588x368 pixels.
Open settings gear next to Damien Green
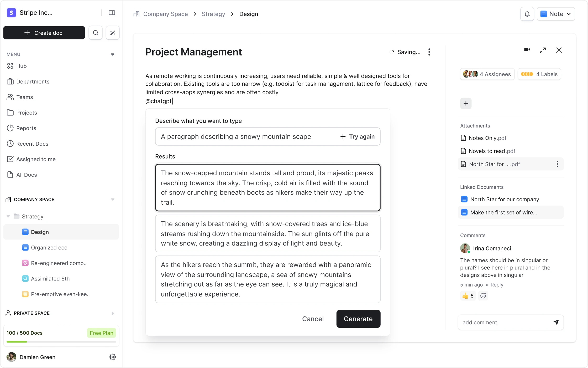(113, 357)
